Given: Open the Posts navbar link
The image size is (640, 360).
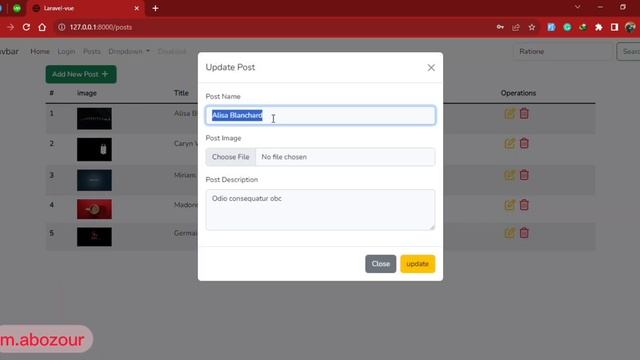Looking at the screenshot, I should 92,51.
